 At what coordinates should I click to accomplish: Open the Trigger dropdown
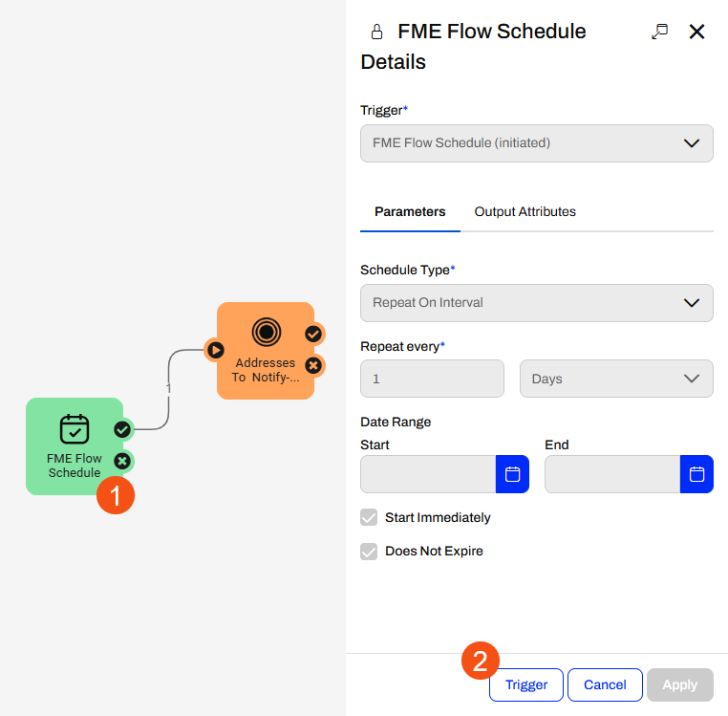pyautogui.click(x=536, y=143)
